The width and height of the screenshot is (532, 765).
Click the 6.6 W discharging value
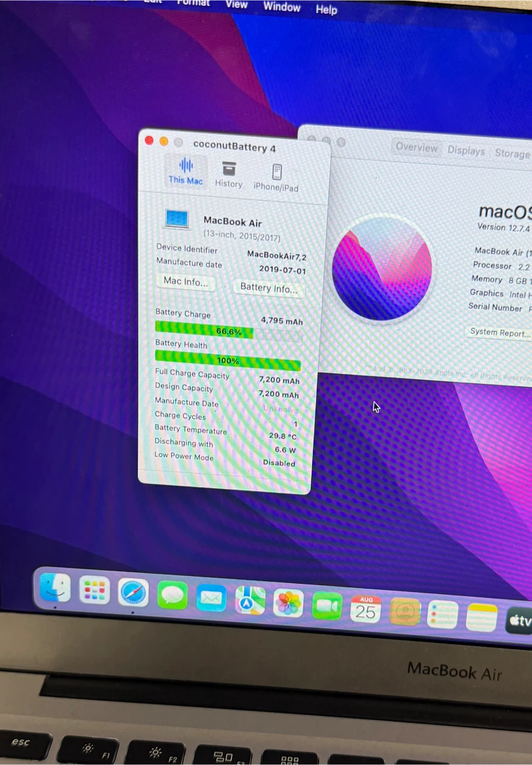[x=285, y=449]
